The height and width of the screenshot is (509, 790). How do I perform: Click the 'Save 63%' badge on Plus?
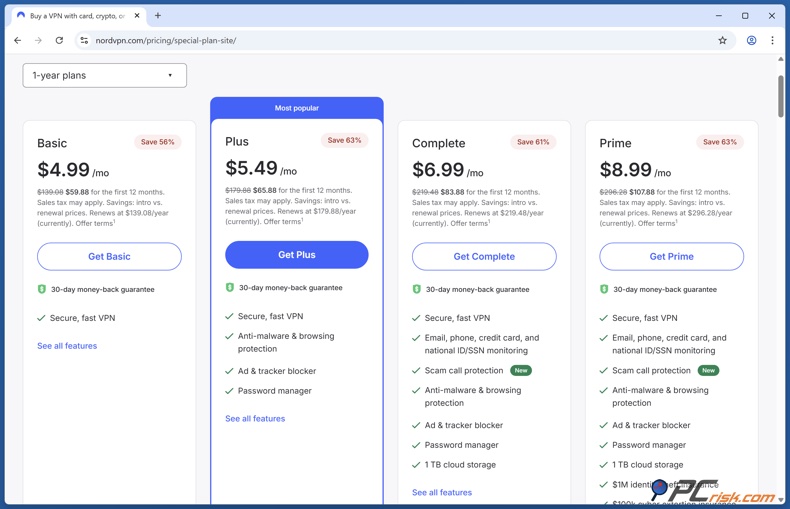point(345,140)
